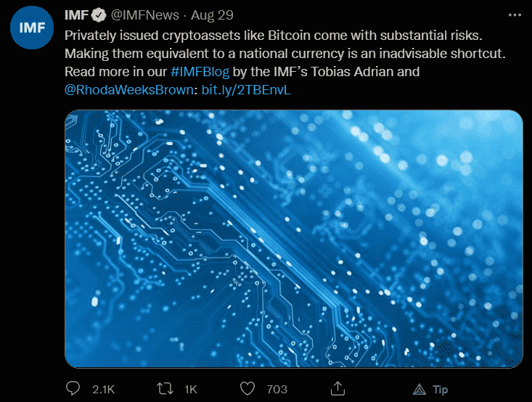This screenshot has height=402, width=532.
Task: Click the 703 likes count
Action: point(277,389)
